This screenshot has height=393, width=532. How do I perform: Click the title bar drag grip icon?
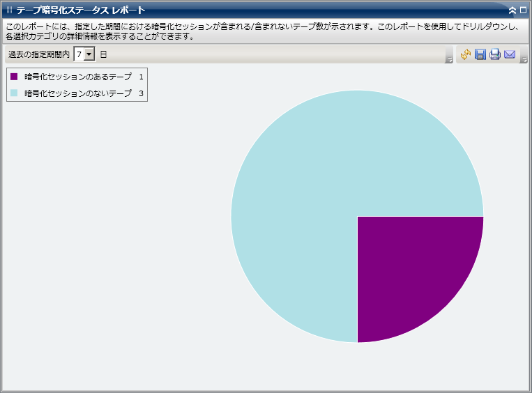9,10
